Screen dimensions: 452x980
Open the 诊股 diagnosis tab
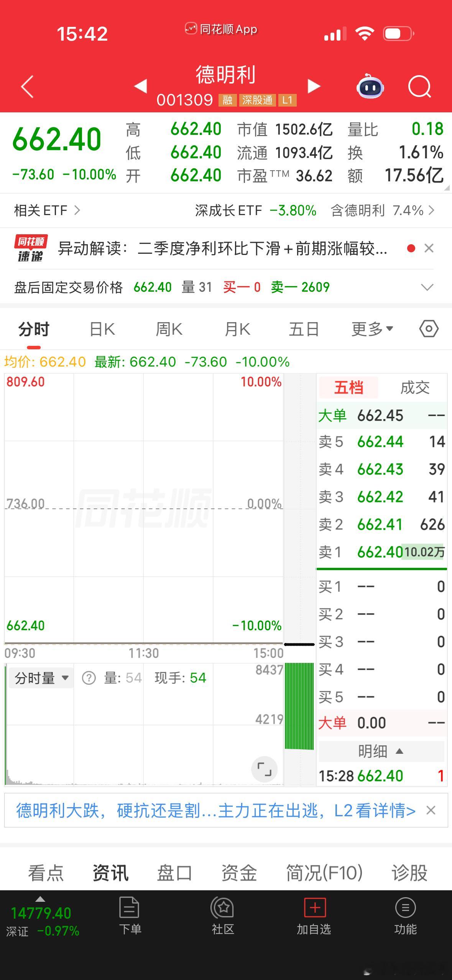[409, 873]
